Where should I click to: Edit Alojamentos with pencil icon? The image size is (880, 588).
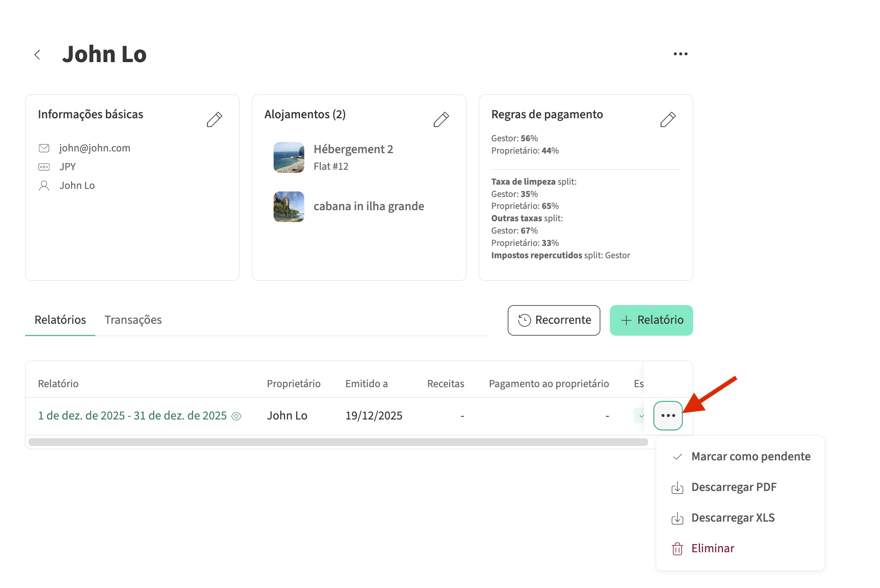(441, 120)
